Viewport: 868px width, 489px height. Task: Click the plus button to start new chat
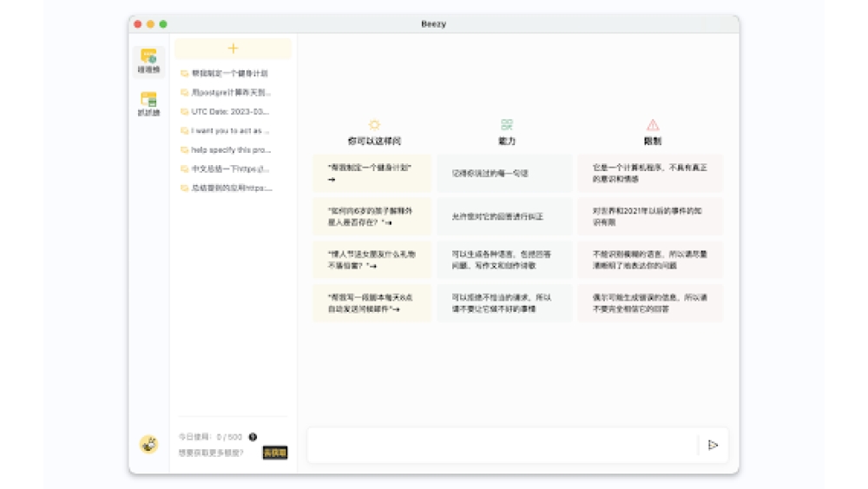pyautogui.click(x=233, y=49)
